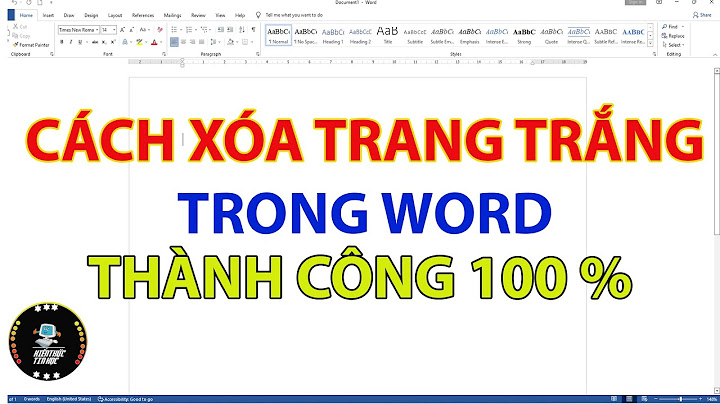
Task: Open the Line and Paragraph Spacing dropdown
Action: [214, 42]
